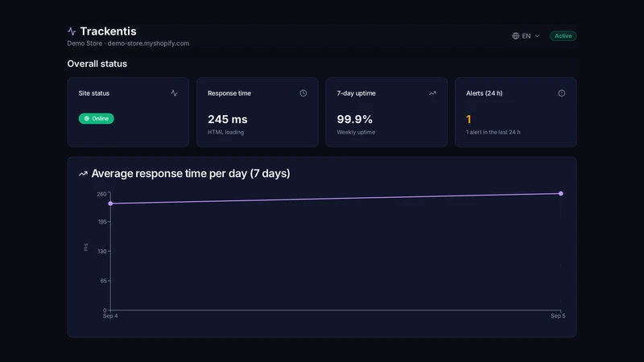
Task: Click the Sep 4 x-axis label
Action: [x=110, y=316]
